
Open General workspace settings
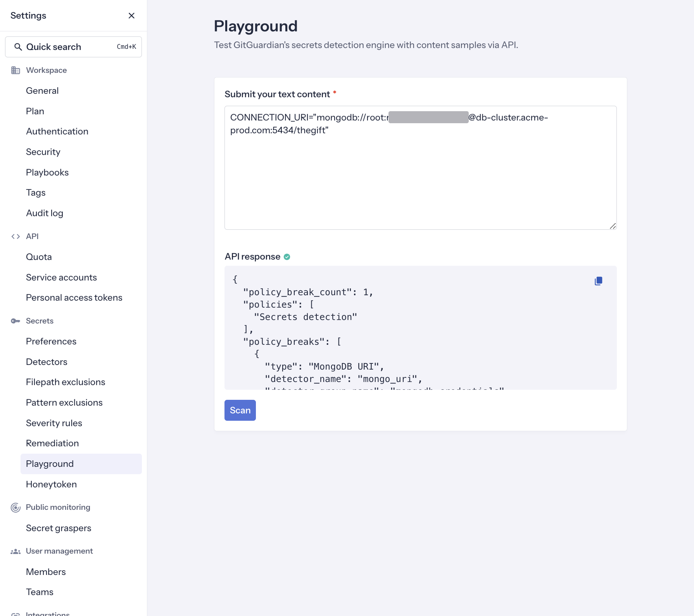[42, 91]
